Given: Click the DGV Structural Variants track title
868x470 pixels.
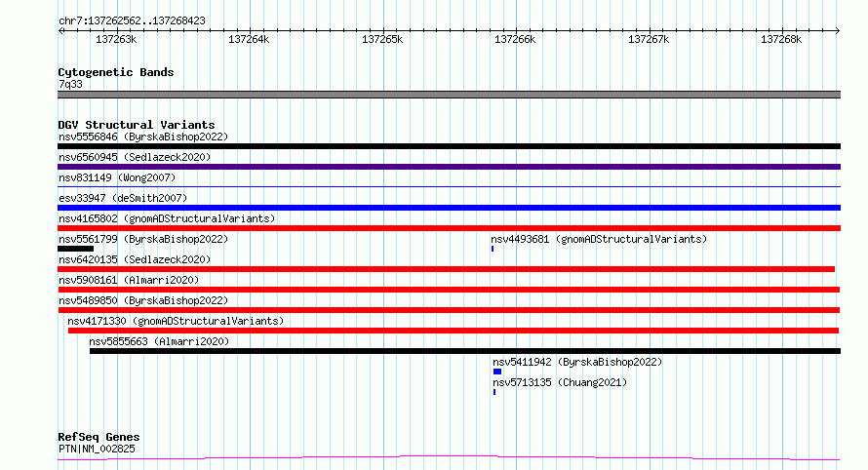Looking at the screenshot, I should coord(137,125).
